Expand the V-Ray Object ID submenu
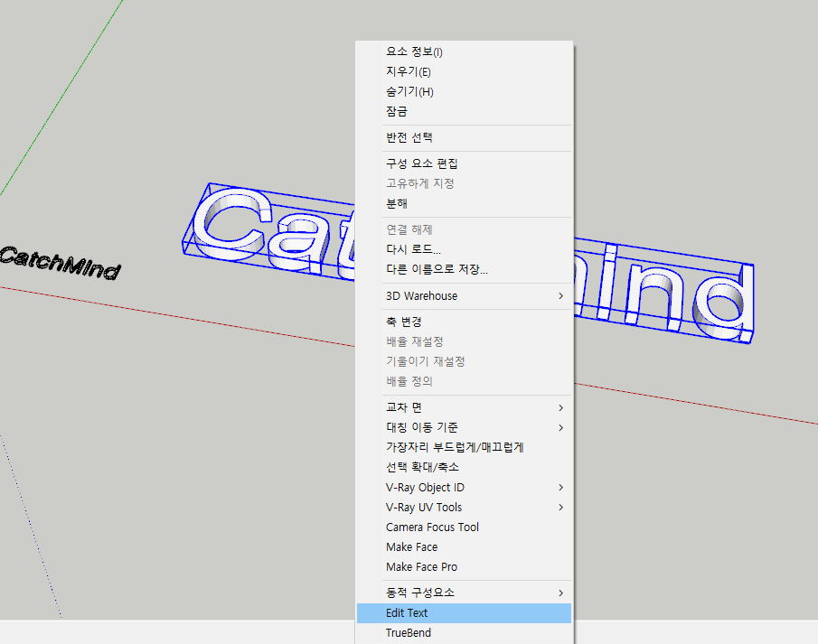The width and height of the screenshot is (818, 644). [x=464, y=487]
